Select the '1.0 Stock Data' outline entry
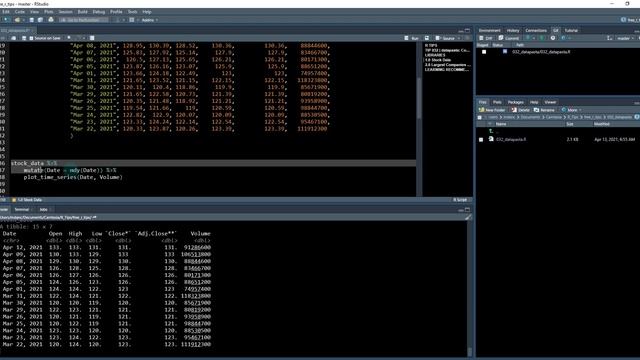 (x=438, y=60)
